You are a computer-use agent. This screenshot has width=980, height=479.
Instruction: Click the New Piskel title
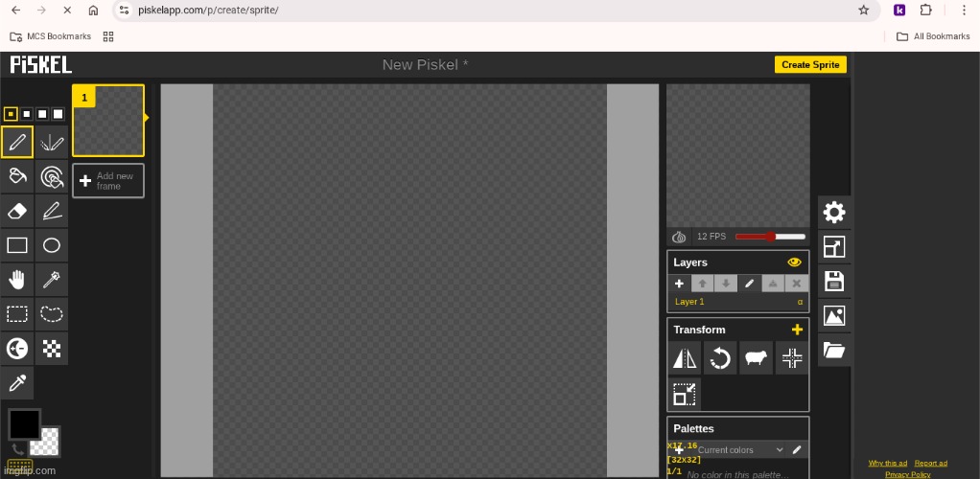point(425,64)
